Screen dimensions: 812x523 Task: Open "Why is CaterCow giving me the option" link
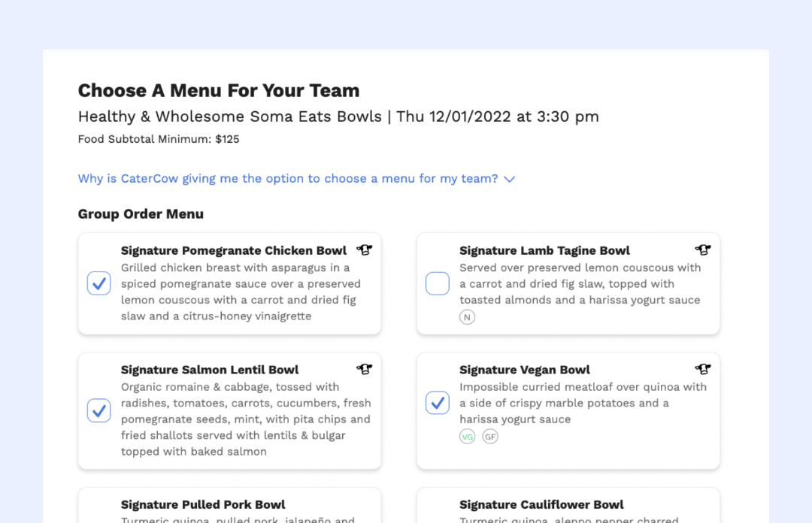coord(287,179)
